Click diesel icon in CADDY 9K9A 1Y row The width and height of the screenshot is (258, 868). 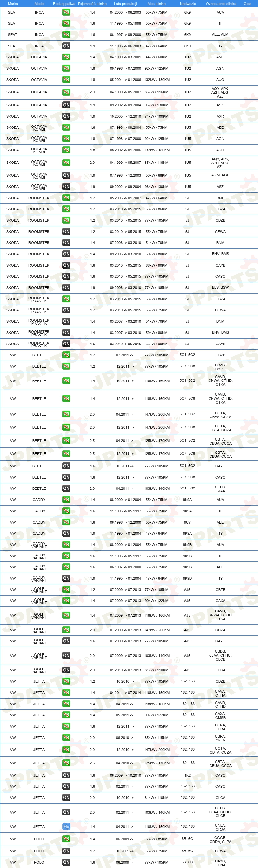pyautogui.click(x=66, y=533)
